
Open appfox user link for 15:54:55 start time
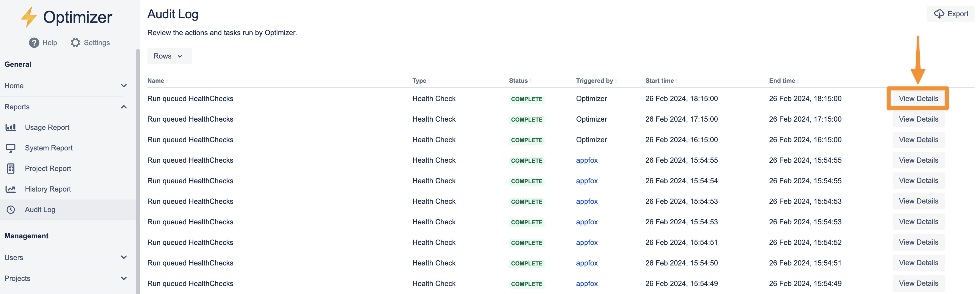(x=587, y=160)
